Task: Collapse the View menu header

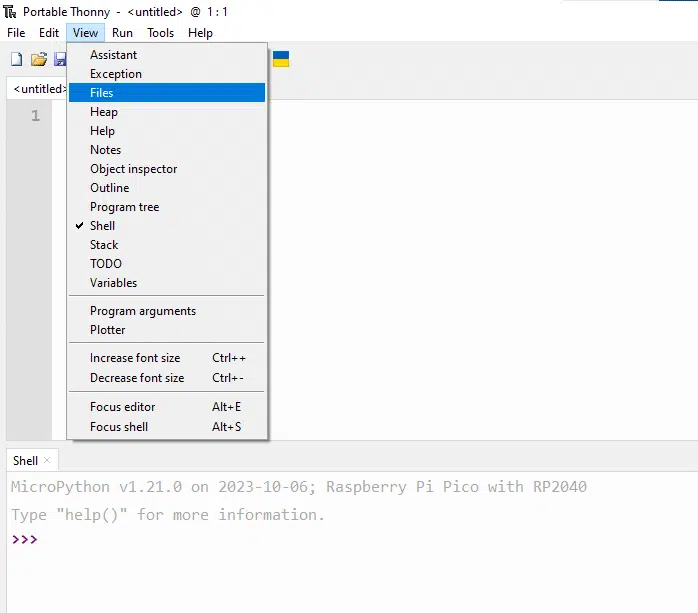Action: tap(85, 33)
